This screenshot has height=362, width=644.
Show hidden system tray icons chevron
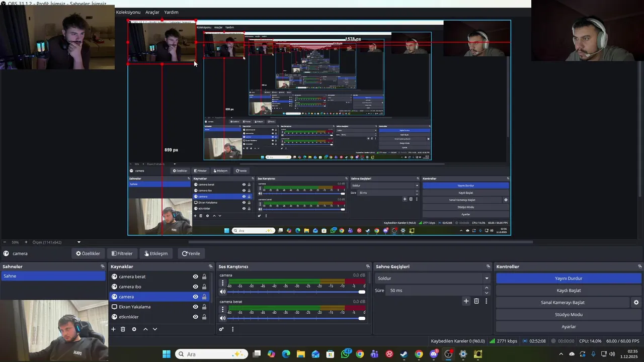point(561,354)
